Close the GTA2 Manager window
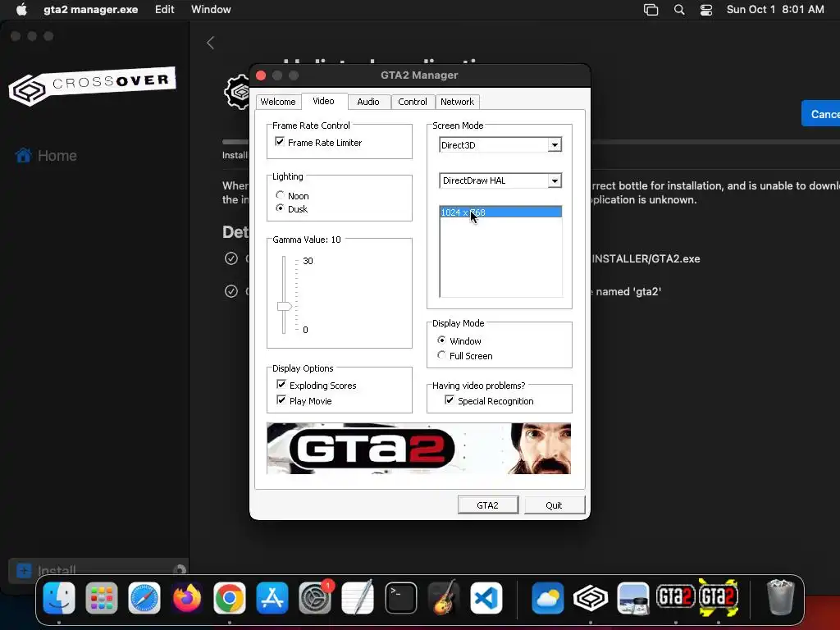The height and width of the screenshot is (630, 840). [262, 75]
